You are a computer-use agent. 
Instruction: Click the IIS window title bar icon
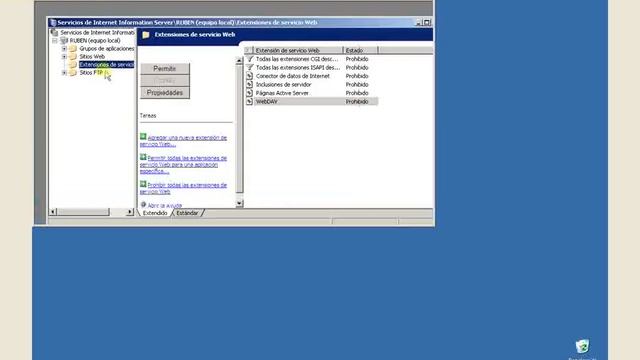click(53, 22)
